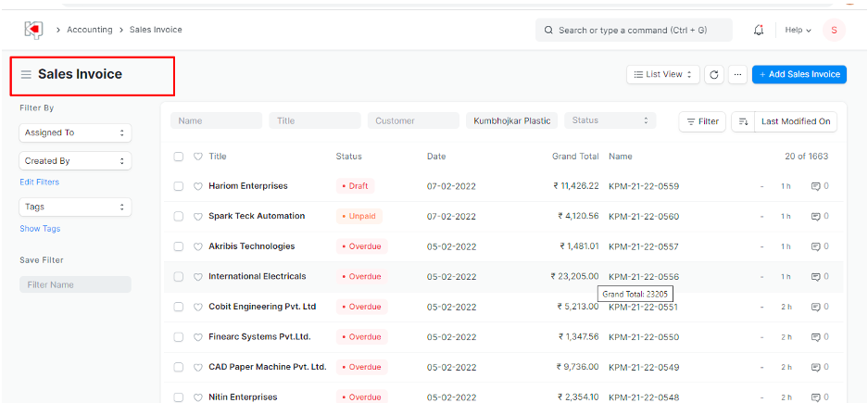This screenshot has width=868, height=403.
Task: Select all invoices with header checkbox
Action: pyautogui.click(x=179, y=157)
